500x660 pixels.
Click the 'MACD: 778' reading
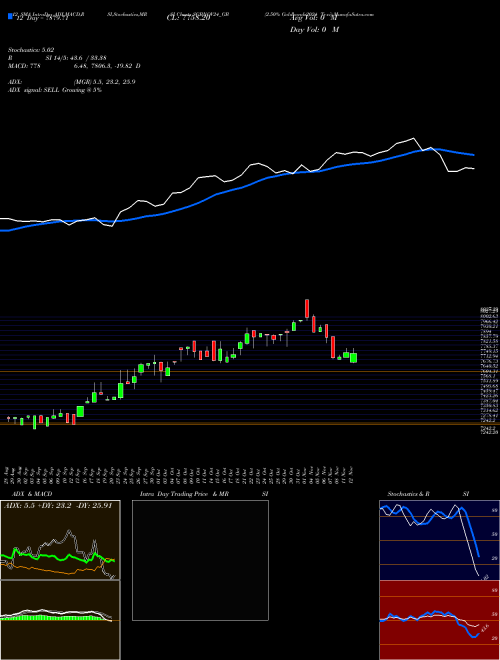[24, 66]
